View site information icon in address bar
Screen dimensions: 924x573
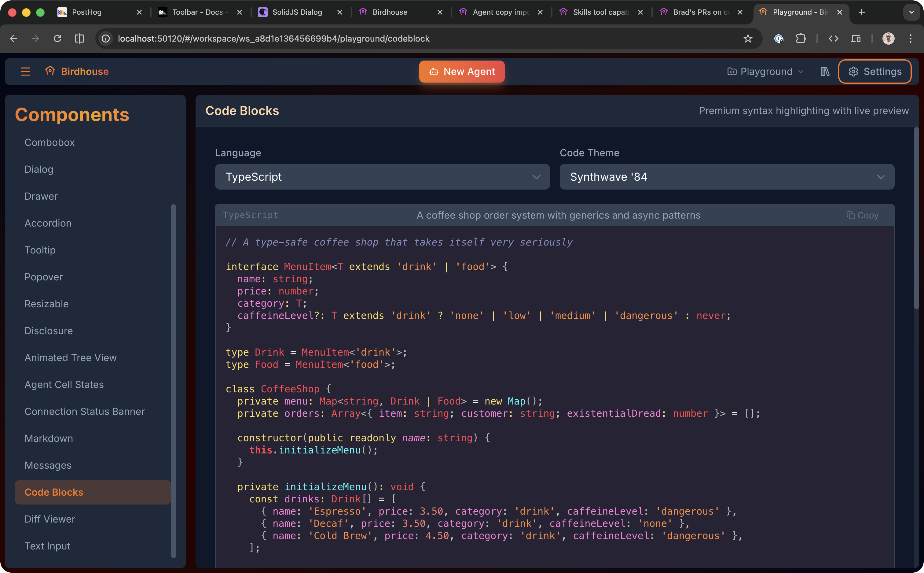pos(106,38)
